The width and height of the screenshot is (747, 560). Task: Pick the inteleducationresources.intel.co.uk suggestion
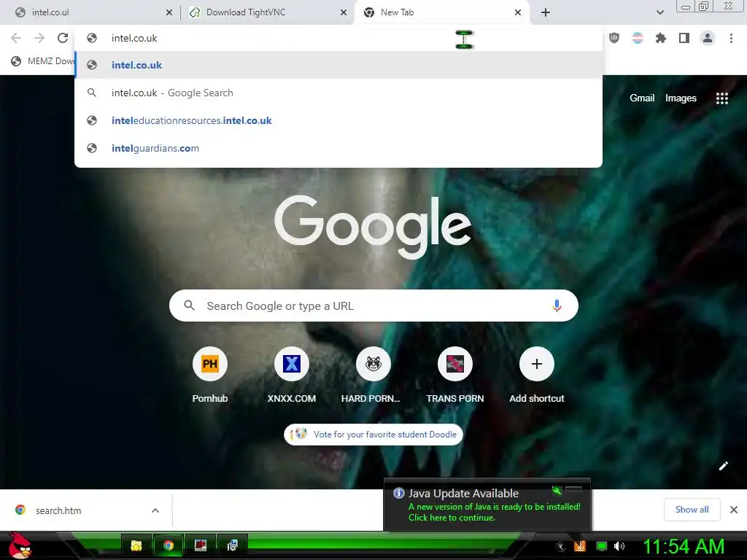click(x=338, y=120)
